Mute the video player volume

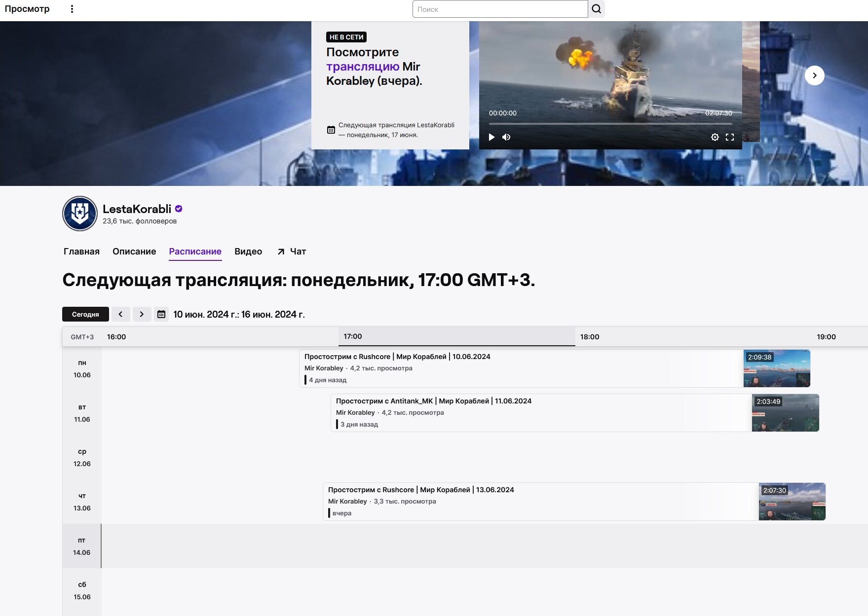506,137
